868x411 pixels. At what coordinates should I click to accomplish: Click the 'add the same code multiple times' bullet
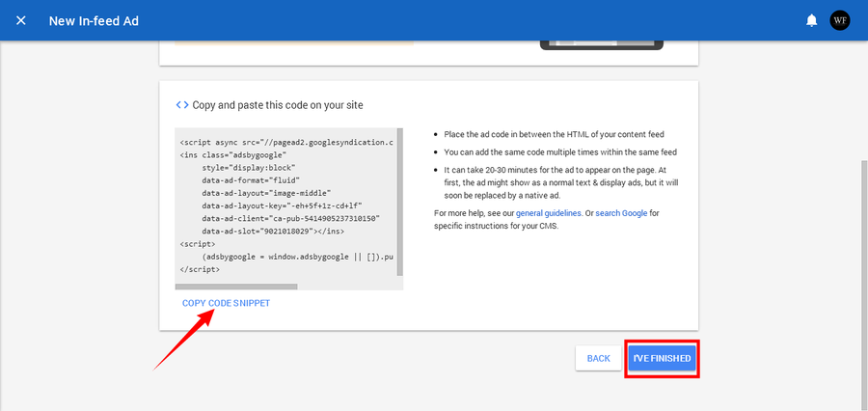[560, 151]
